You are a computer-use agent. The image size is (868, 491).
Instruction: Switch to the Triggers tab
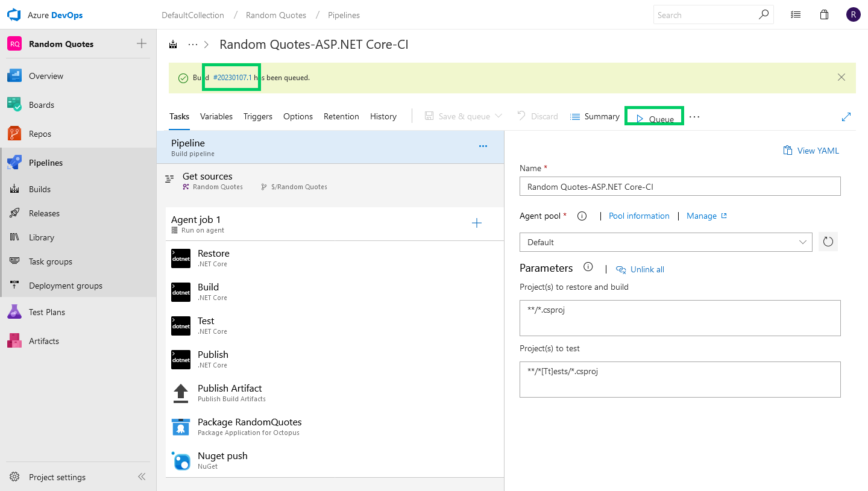coord(258,116)
